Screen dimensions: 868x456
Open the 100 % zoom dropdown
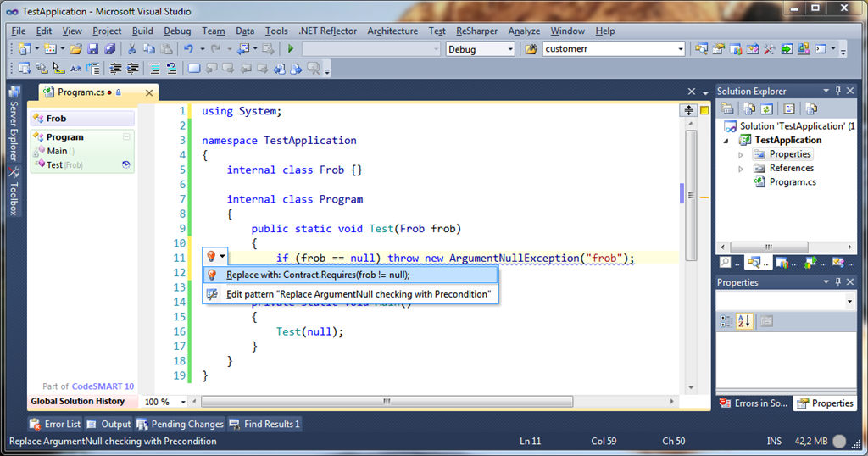(x=182, y=402)
